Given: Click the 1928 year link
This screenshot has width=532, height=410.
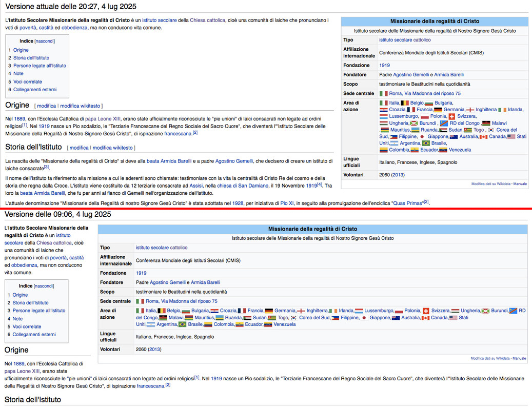Looking at the screenshot, I should 238,203.
